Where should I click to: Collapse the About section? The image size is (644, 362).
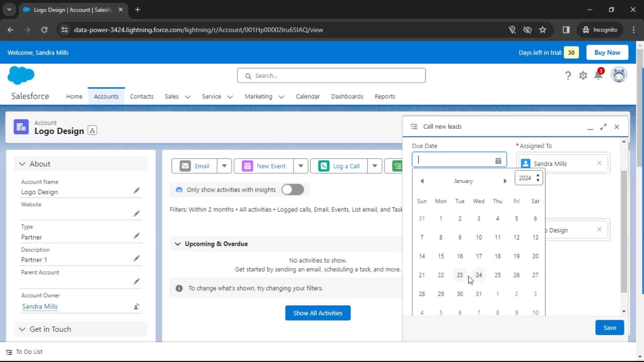[x=22, y=164]
